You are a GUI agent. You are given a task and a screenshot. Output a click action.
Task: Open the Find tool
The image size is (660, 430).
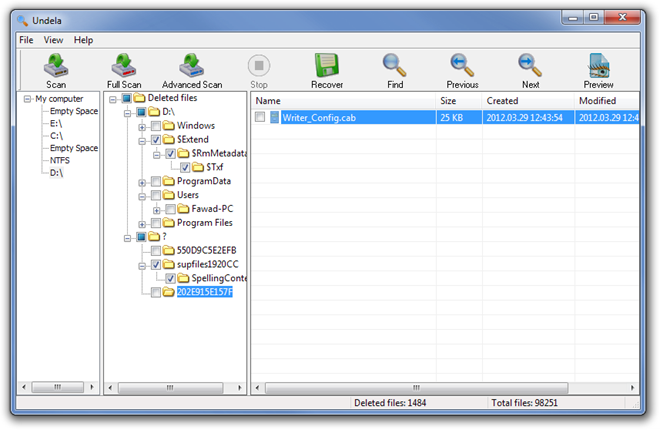click(x=395, y=71)
